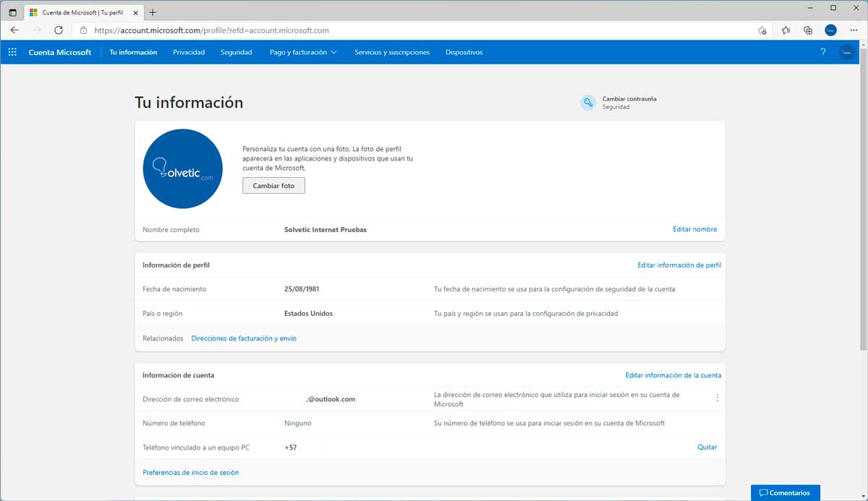Click the Cuenta Microsoft home link
The image size is (868, 501).
pos(60,52)
